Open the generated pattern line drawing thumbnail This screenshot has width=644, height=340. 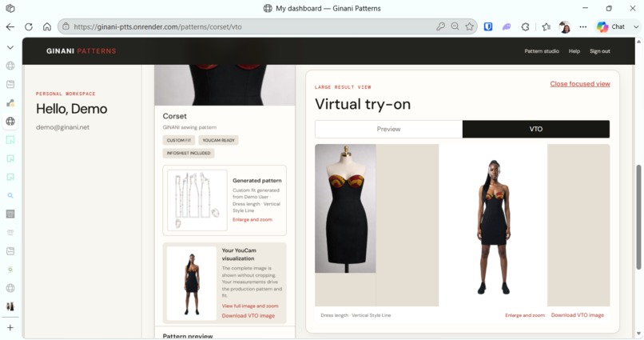197,200
